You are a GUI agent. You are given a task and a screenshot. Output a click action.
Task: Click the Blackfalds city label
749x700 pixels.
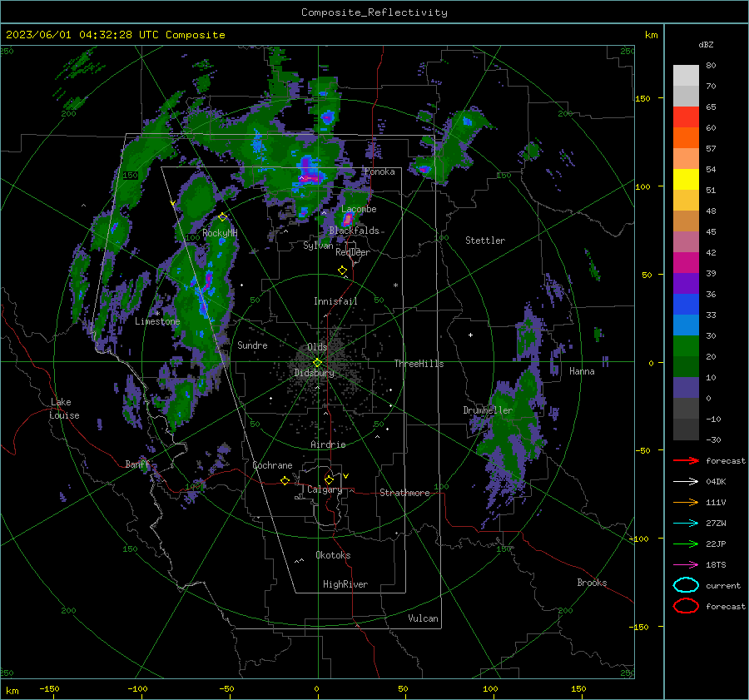(x=354, y=231)
